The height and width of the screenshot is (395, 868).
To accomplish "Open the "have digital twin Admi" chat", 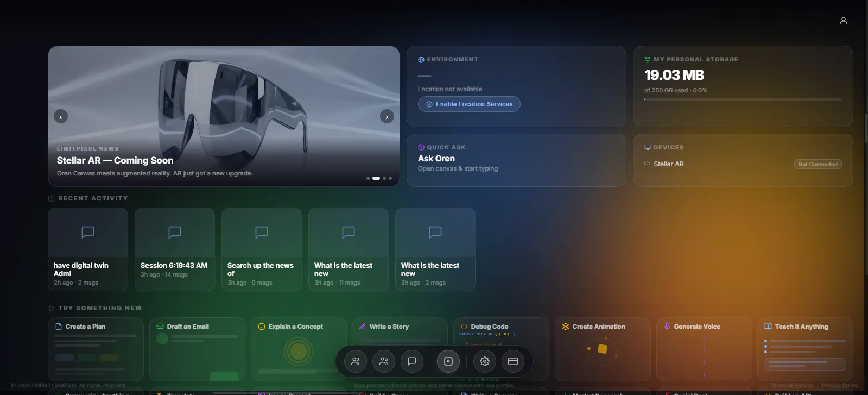I will point(88,249).
